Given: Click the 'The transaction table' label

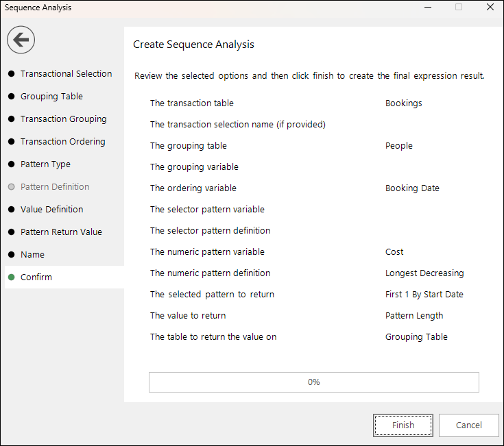Looking at the screenshot, I should [191, 103].
